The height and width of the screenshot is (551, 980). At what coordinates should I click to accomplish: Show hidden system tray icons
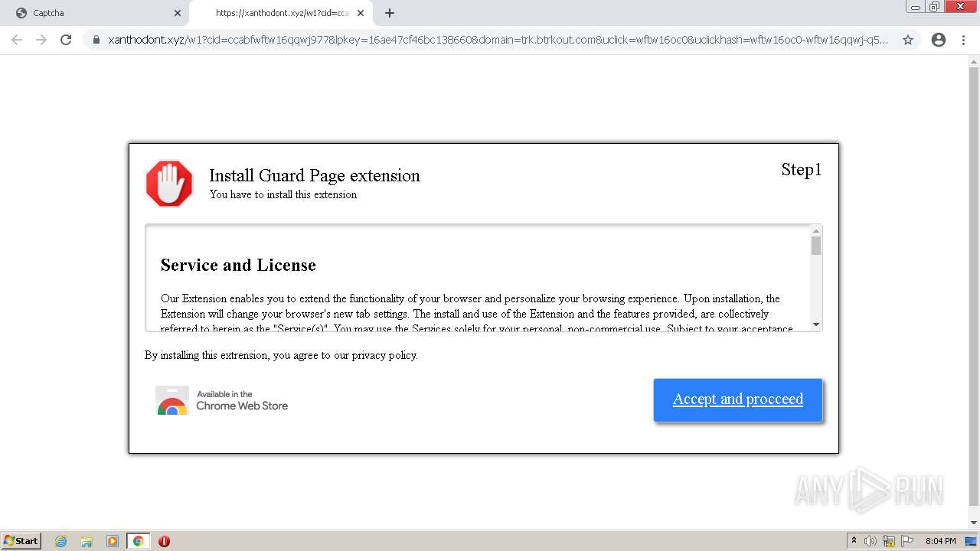tap(854, 540)
